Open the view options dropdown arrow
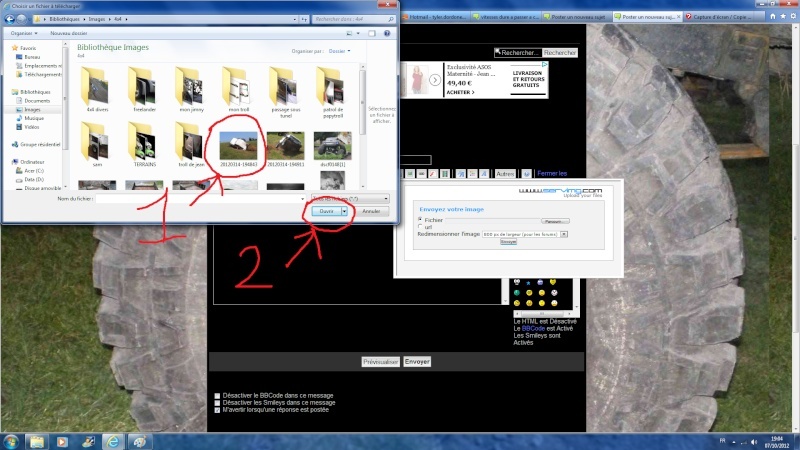The image size is (800, 450). click(358, 33)
